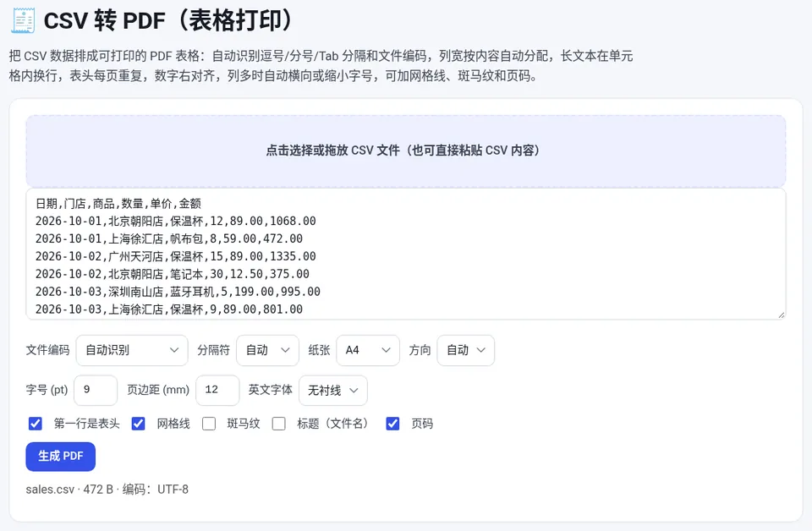The width and height of the screenshot is (812, 531).
Task: Click the receipt icon beside the page title
Action: [23, 20]
